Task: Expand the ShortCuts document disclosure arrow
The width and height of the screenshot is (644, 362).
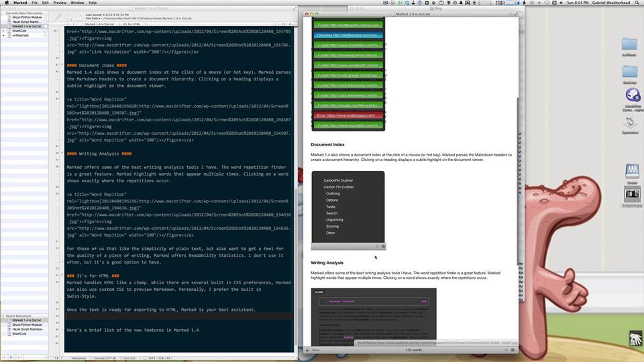Action: 3,31
